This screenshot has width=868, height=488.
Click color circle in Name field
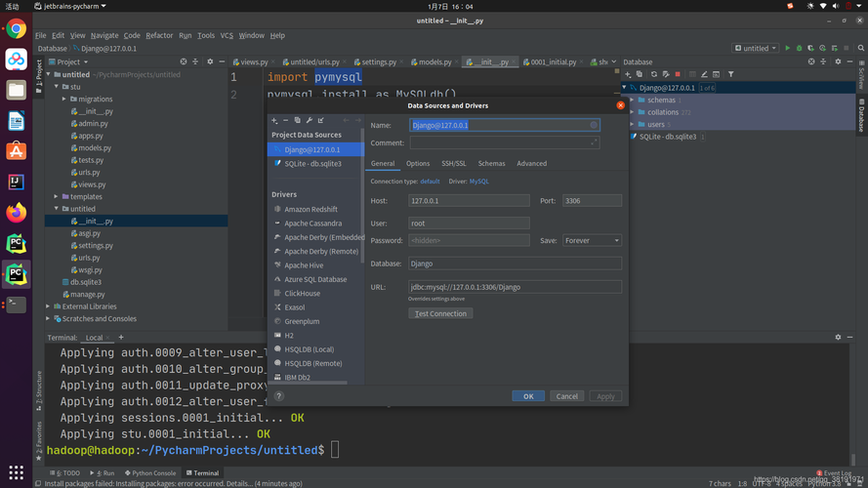click(x=594, y=125)
